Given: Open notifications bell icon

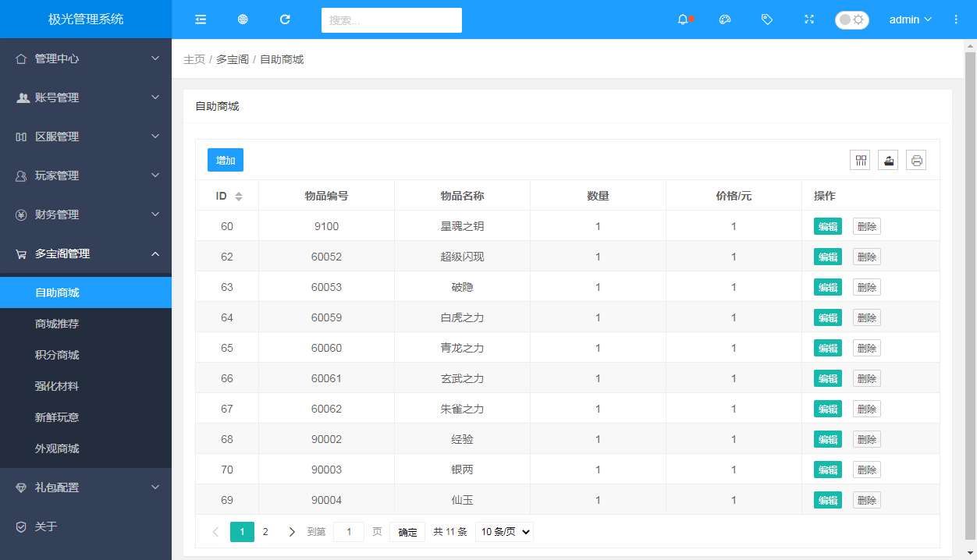Looking at the screenshot, I should 684,19.
